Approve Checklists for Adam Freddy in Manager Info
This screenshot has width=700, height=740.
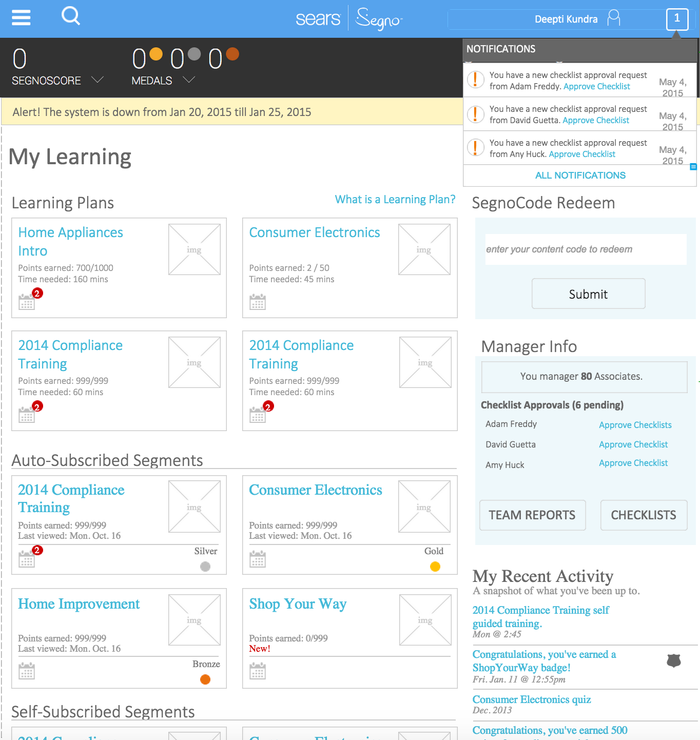tap(635, 425)
